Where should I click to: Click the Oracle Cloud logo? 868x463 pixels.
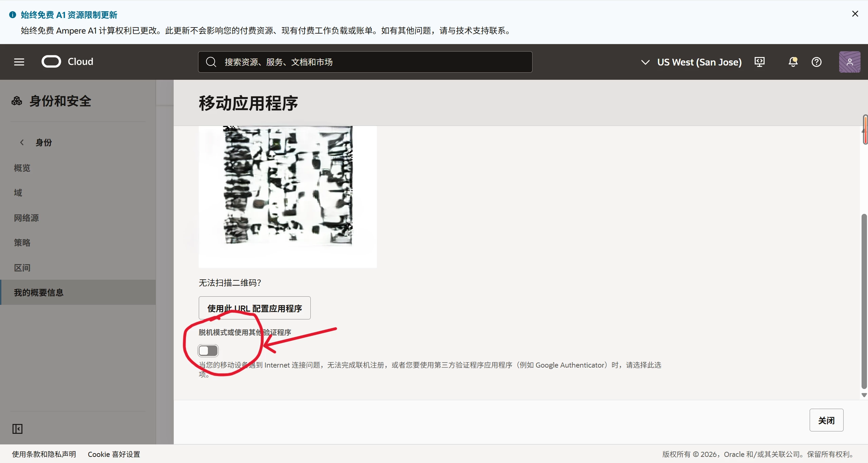click(51, 62)
